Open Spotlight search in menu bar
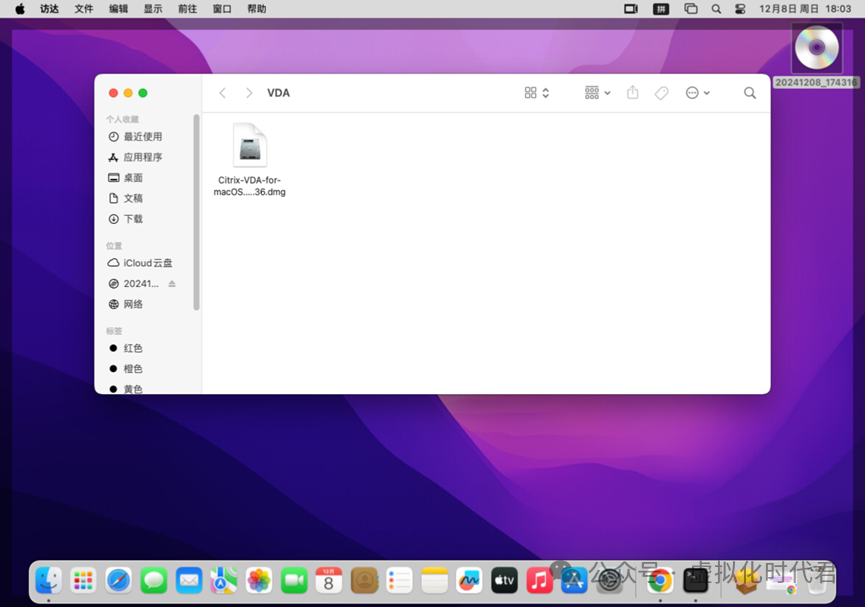The width and height of the screenshot is (865, 607). [716, 9]
